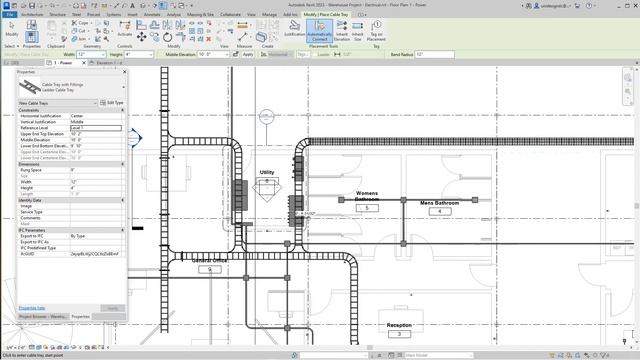This screenshot has height=360, width=640.
Task: Click the Comments property field
Action: tap(96, 218)
